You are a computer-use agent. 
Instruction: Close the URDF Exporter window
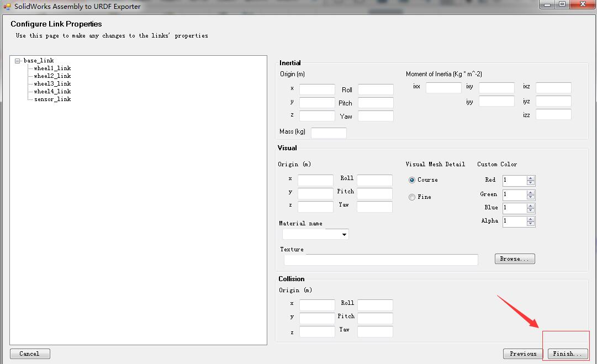pyautogui.click(x=583, y=4)
